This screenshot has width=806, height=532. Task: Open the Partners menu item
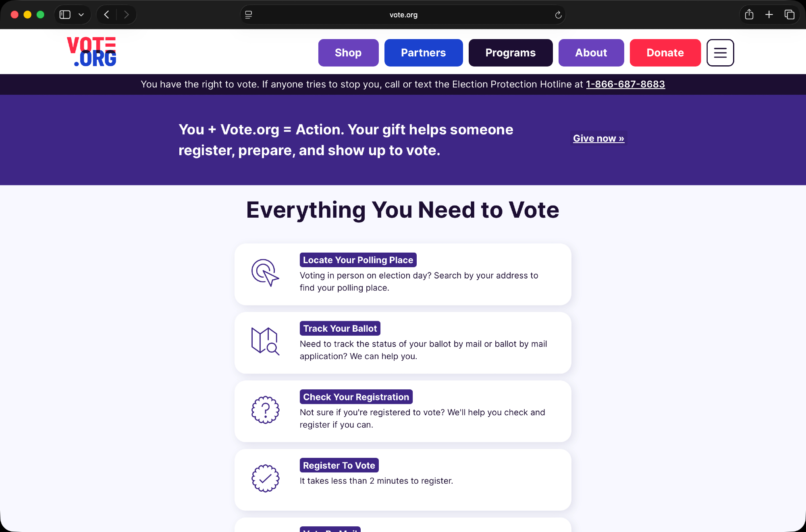(423, 53)
